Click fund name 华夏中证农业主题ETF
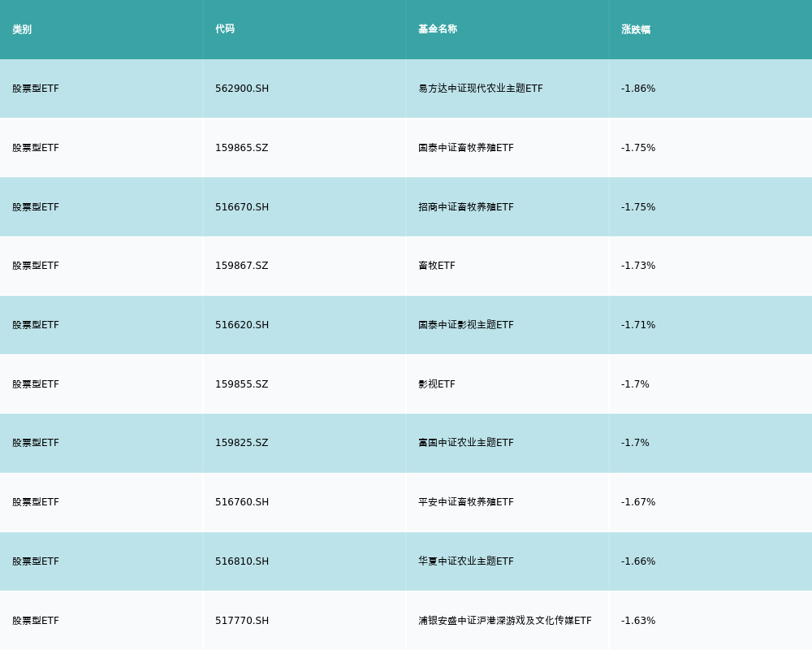 [466, 561]
